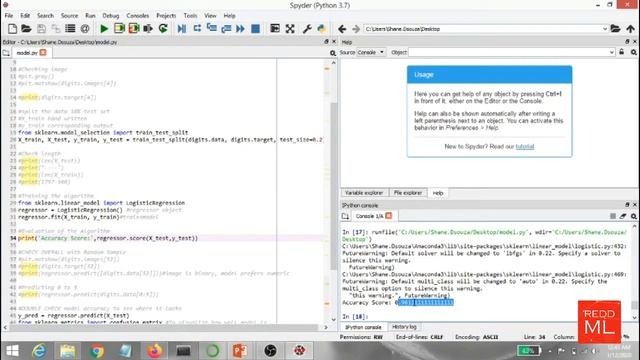The width and height of the screenshot is (640, 360).
Task: Click Run until function returns icon
Action: tap(226, 29)
